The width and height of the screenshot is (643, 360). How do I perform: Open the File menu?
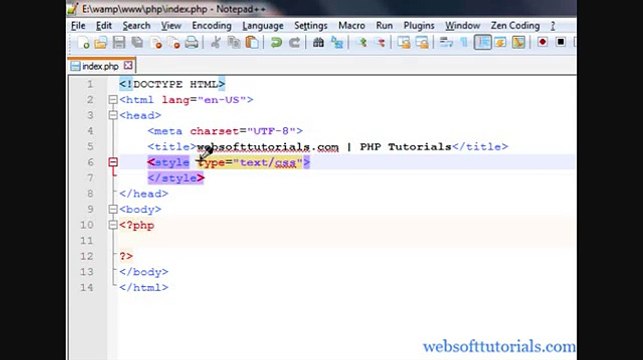coord(78,26)
